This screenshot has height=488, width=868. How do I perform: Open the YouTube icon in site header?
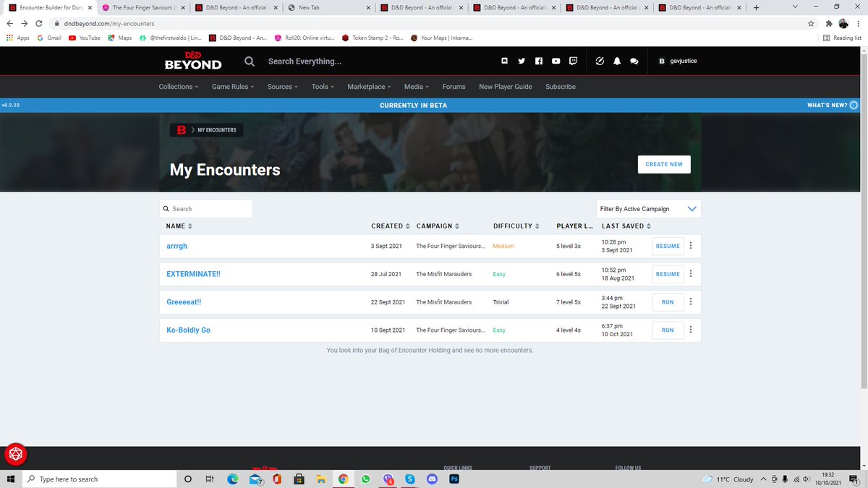556,61
